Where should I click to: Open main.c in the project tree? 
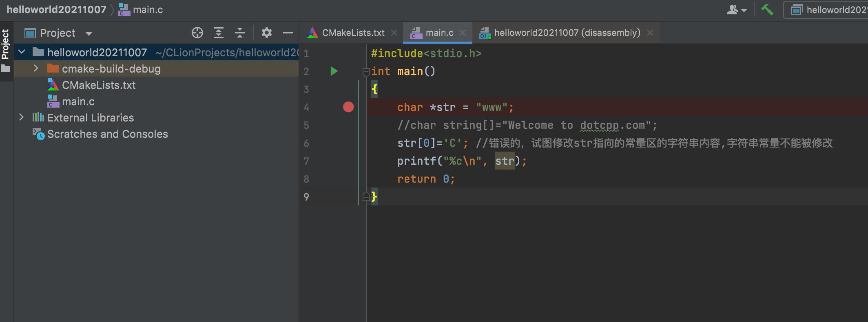coord(78,101)
